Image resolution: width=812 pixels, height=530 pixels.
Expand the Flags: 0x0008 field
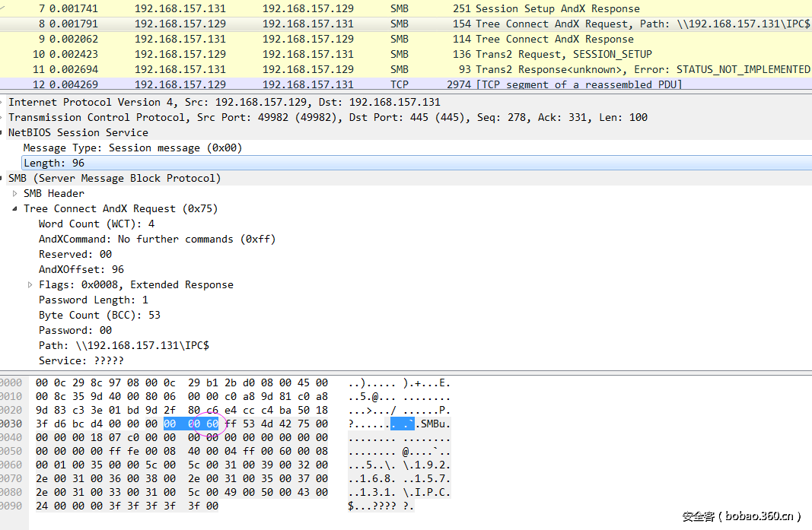[x=30, y=285]
